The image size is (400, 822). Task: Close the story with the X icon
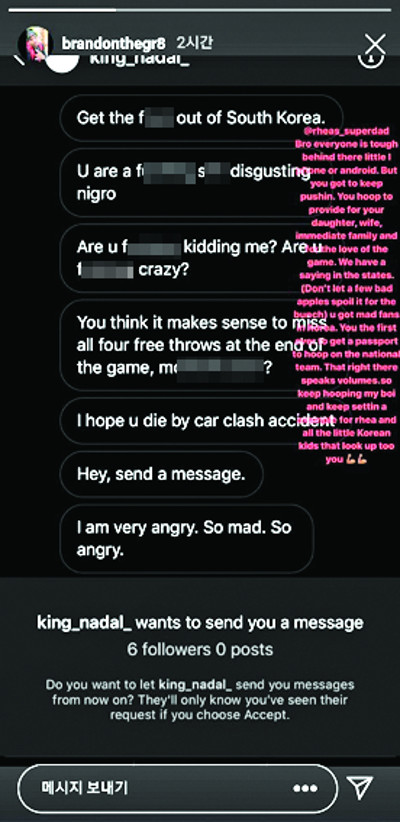375,44
